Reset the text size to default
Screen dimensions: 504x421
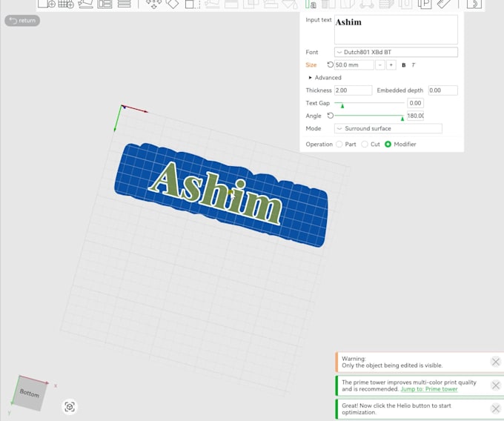[x=330, y=64]
